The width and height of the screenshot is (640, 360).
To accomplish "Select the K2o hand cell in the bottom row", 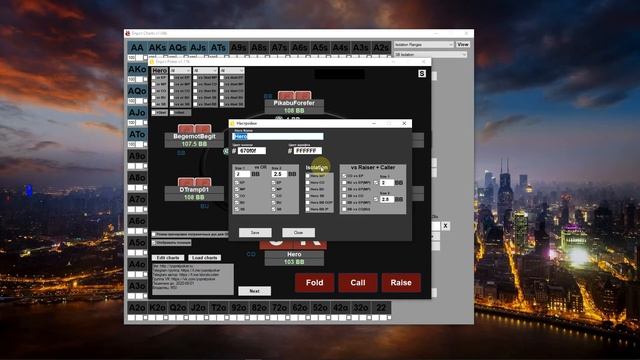I will click(x=157, y=307).
